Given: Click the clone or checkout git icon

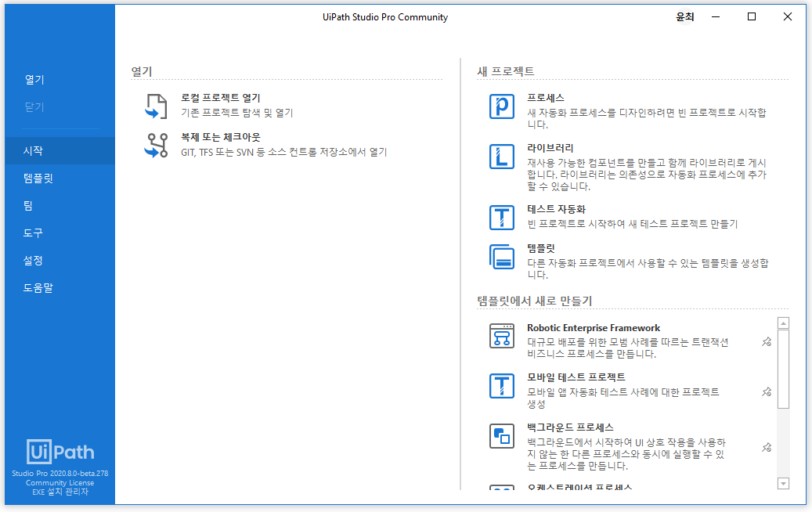Looking at the screenshot, I should point(156,146).
